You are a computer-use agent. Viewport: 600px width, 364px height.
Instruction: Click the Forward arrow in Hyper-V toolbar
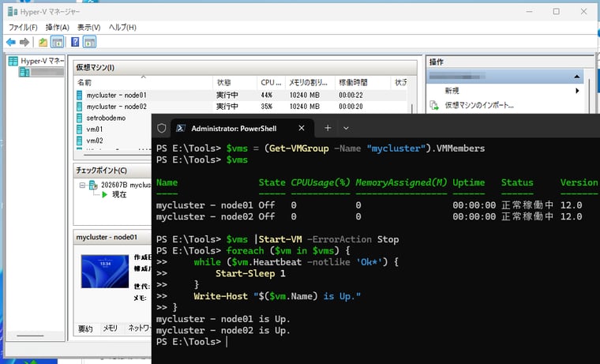coord(24,42)
